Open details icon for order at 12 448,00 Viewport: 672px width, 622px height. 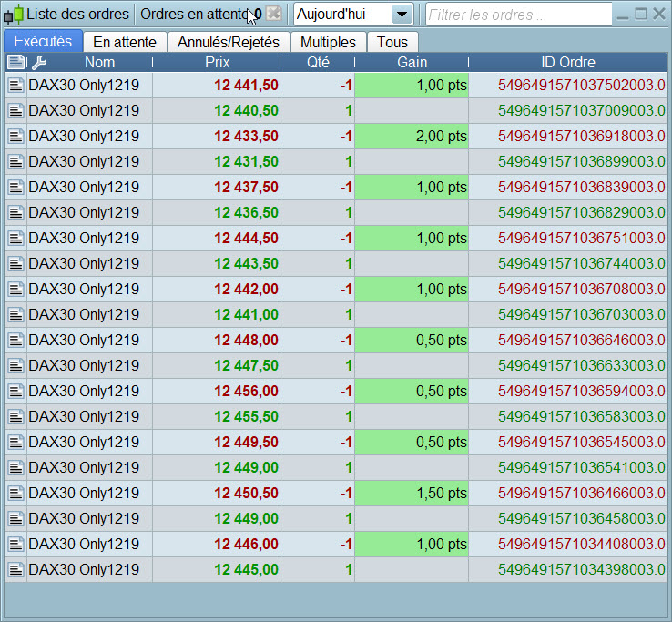pyautogui.click(x=15, y=340)
